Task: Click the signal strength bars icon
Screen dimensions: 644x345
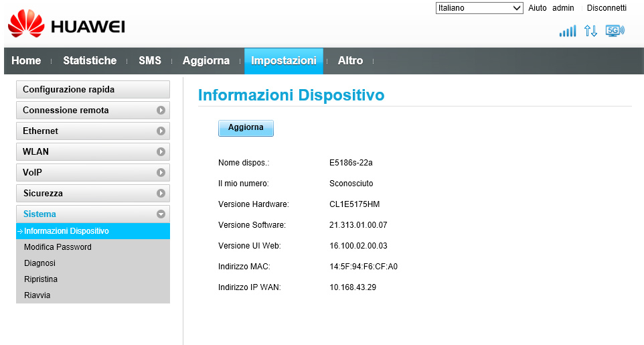Action: (x=567, y=31)
